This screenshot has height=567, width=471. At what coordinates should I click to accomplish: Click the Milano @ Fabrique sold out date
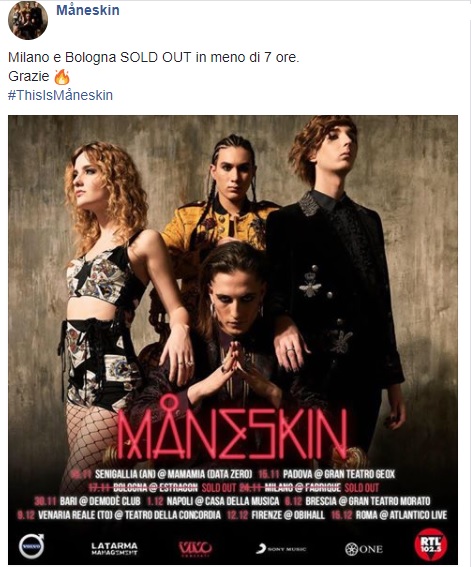click(309, 488)
